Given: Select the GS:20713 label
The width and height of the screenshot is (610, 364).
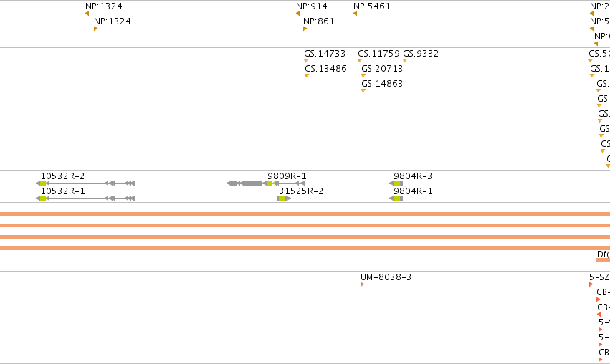Looking at the screenshot, I should [382, 69].
